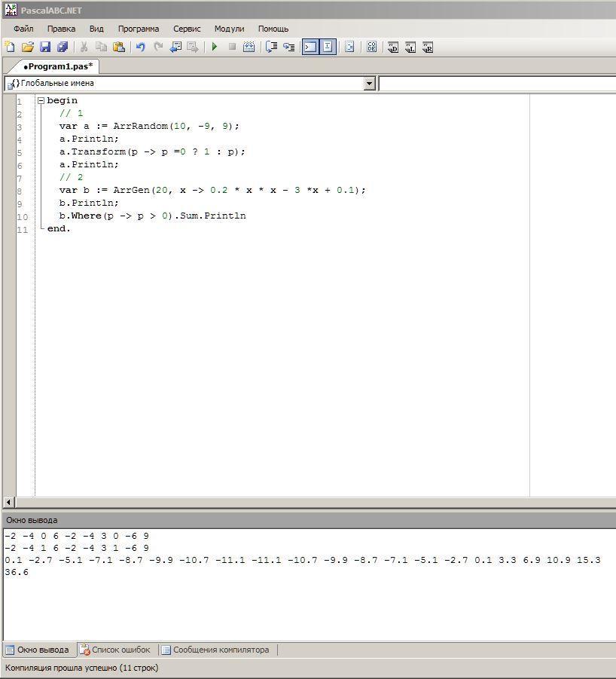Select the Program1.pas file tab
The image size is (616, 679).
tap(59, 66)
